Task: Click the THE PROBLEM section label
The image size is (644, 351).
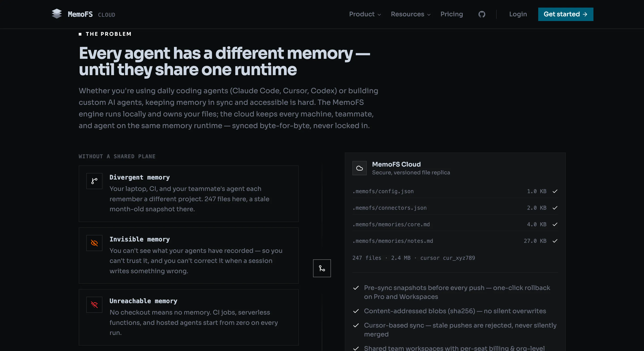Action: 108,34
